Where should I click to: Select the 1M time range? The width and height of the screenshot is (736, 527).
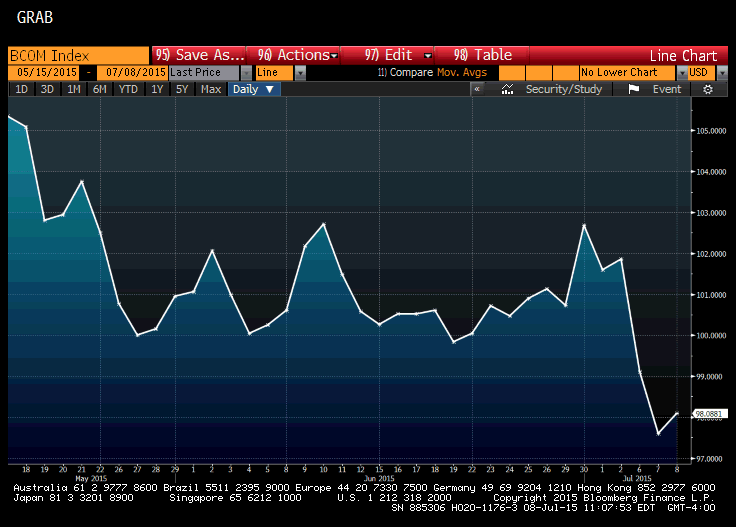(74, 89)
